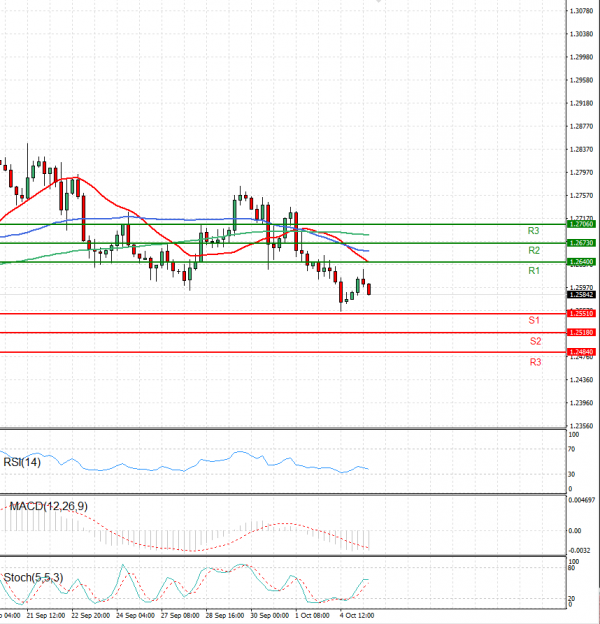Click the 24 Sep 04:00 time label

(x=136, y=615)
